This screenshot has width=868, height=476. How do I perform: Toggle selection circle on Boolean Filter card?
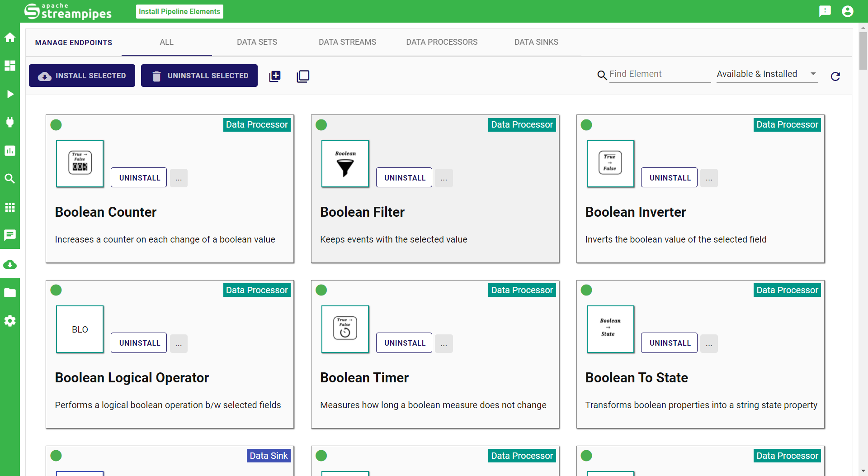pyautogui.click(x=321, y=125)
